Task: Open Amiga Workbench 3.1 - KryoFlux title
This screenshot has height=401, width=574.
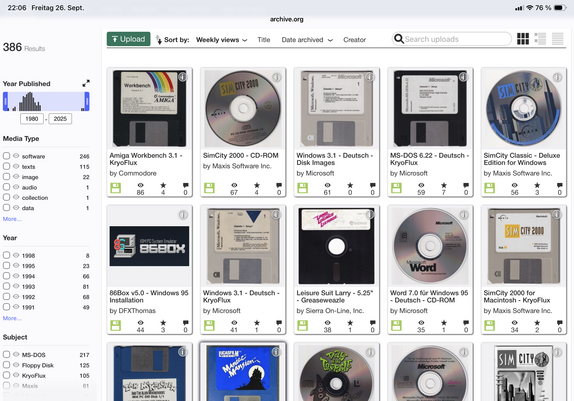Action: 146,159
